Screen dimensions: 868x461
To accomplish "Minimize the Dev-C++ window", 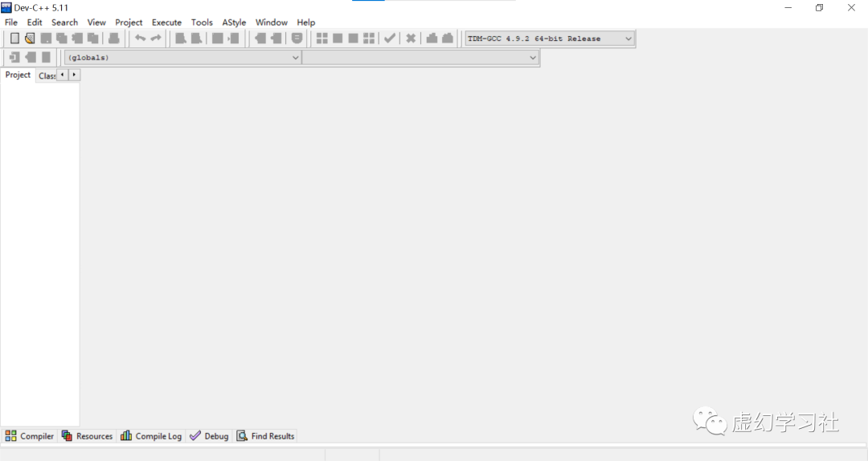I will (x=788, y=8).
